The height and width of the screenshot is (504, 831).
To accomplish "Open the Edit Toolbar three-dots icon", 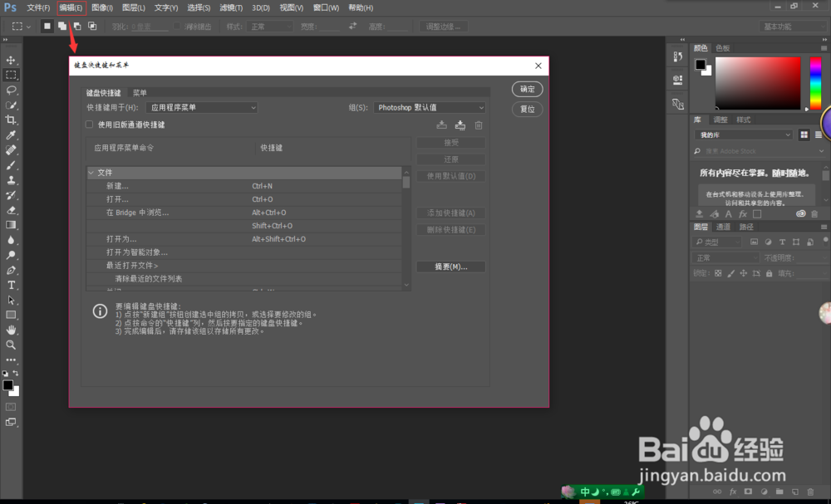I will point(11,360).
